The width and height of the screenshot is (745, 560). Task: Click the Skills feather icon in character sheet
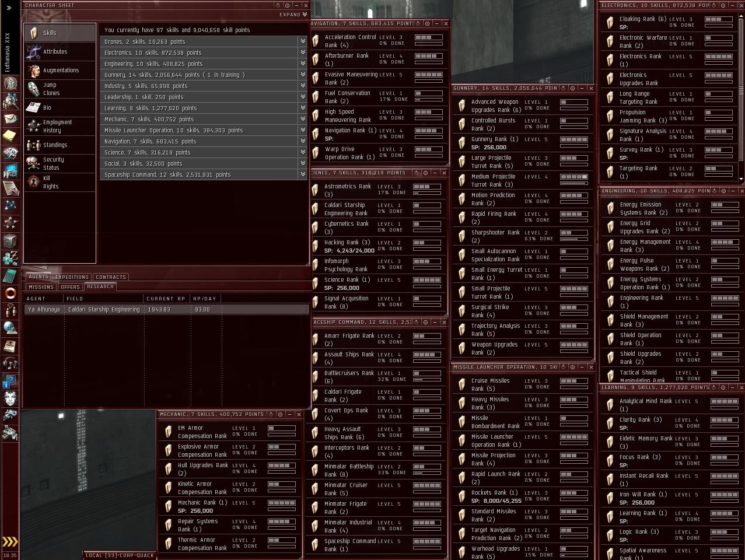click(34, 33)
